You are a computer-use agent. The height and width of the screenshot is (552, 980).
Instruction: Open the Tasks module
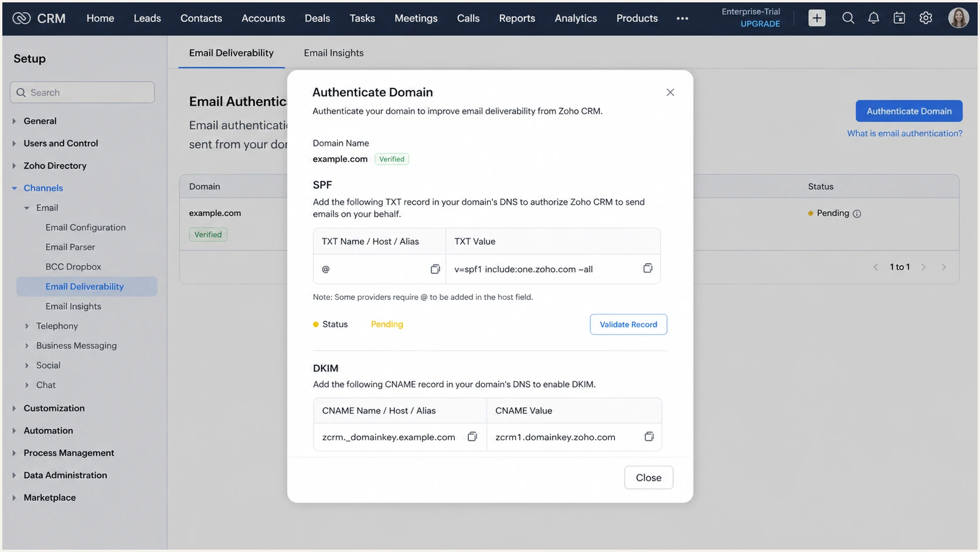[x=362, y=18]
